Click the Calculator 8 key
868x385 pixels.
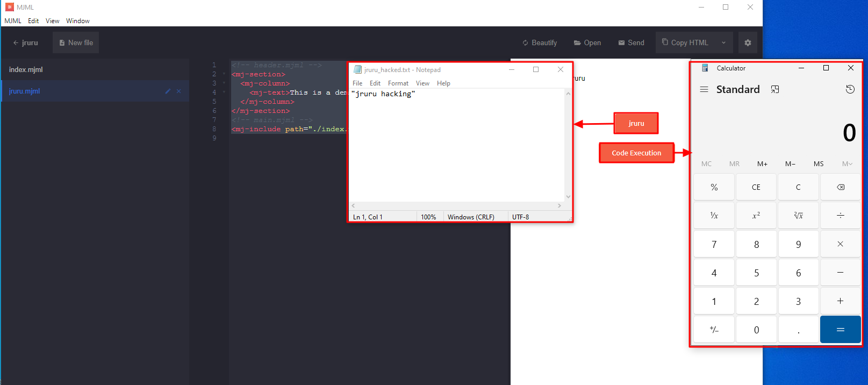[756, 244]
